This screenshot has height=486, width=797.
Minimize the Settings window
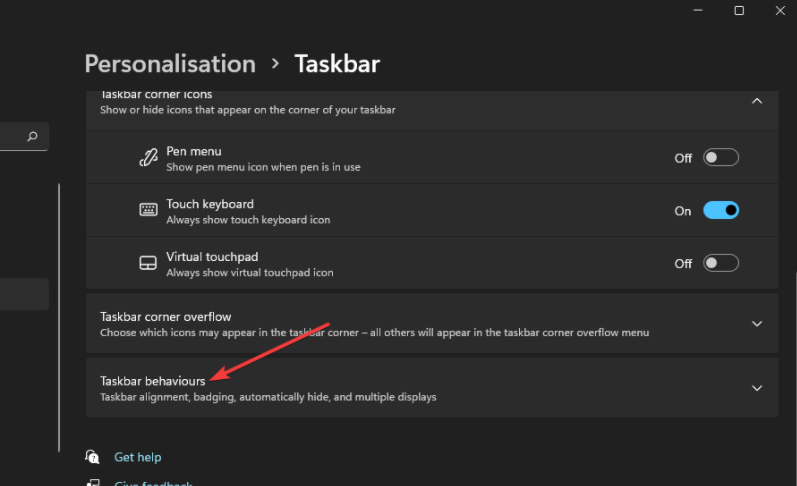tap(695, 11)
